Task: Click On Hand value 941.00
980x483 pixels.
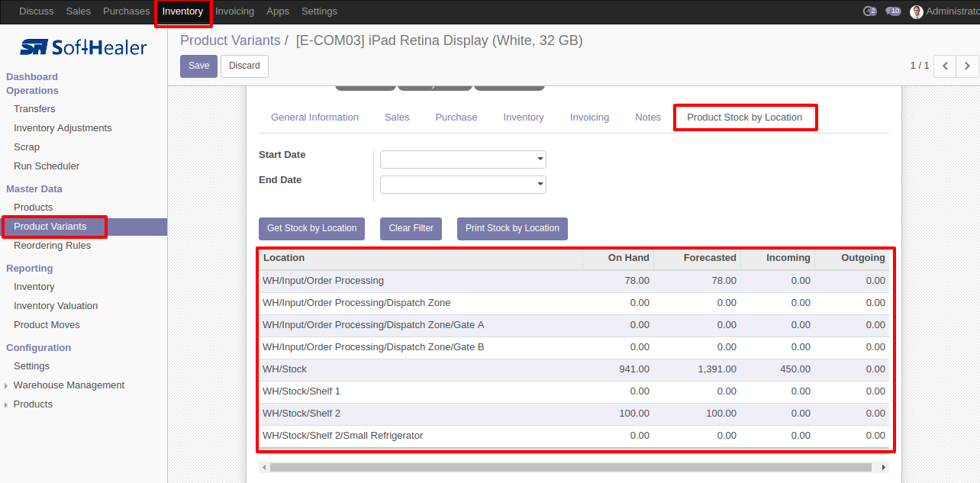Action: coord(634,369)
